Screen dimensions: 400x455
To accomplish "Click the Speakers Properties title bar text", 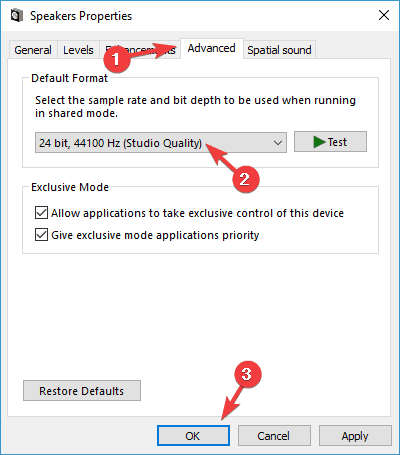I will pos(81,16).
